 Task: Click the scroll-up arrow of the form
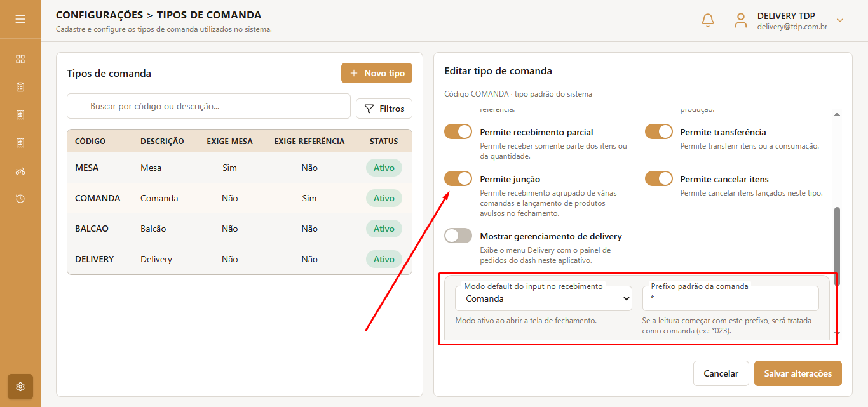point(837,114)
